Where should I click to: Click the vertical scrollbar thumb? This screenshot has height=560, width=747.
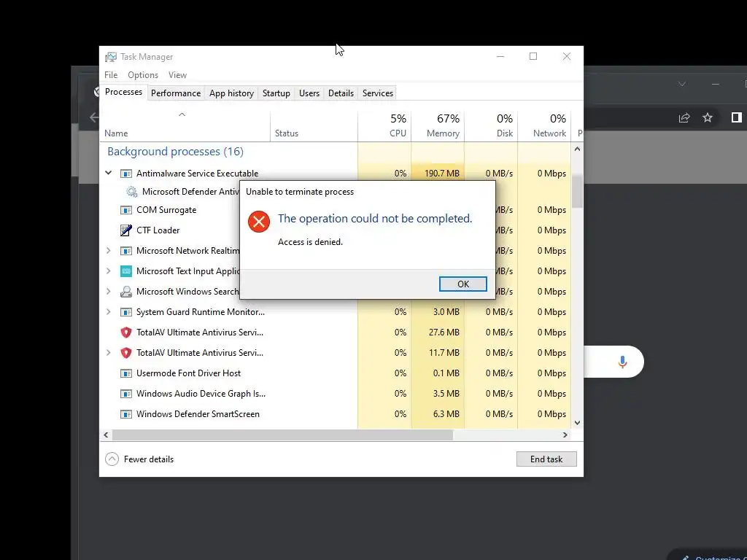click(x=578, y=191)
